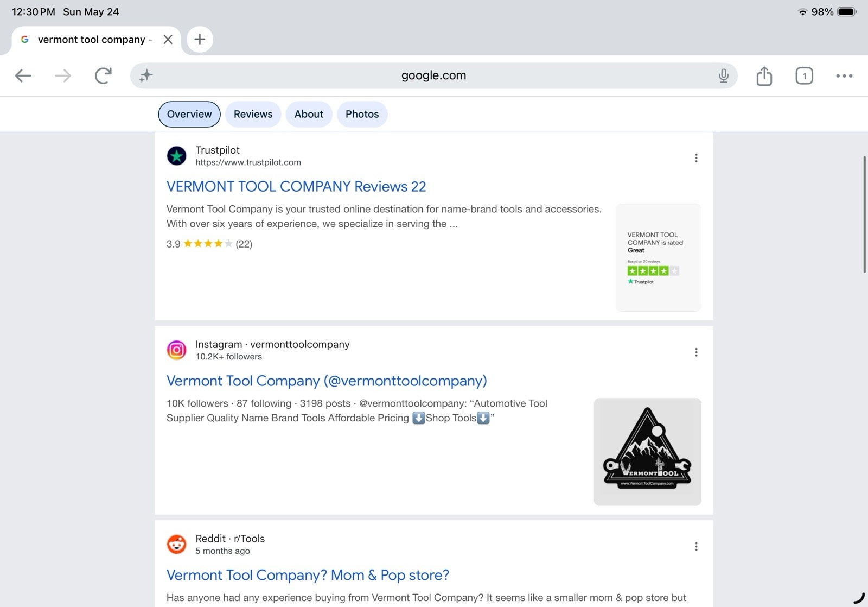
Task: Click the 3.9 star rating row
Action: point(209,244)
